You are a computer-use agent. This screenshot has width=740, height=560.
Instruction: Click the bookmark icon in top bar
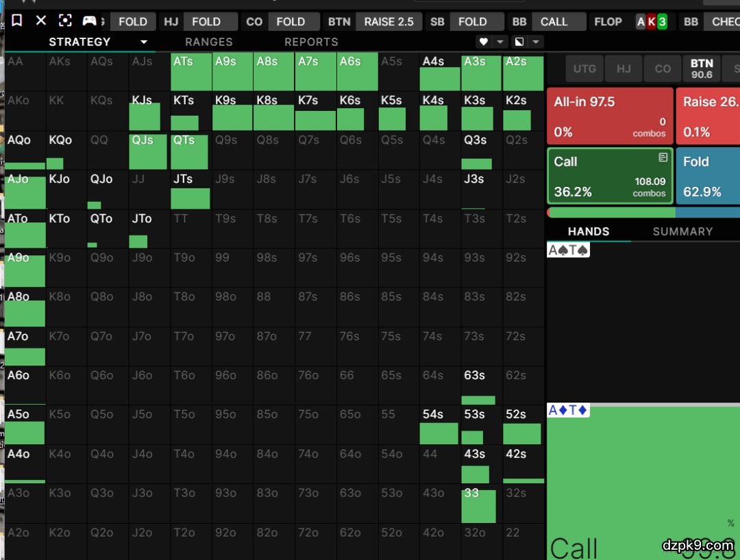click(17, 21)
